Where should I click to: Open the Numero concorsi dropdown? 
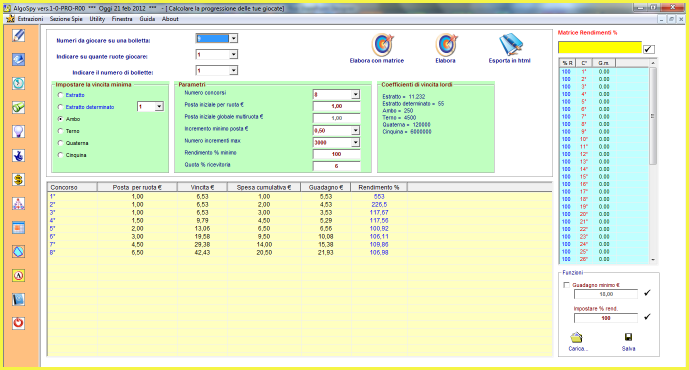tap(355, 94)
